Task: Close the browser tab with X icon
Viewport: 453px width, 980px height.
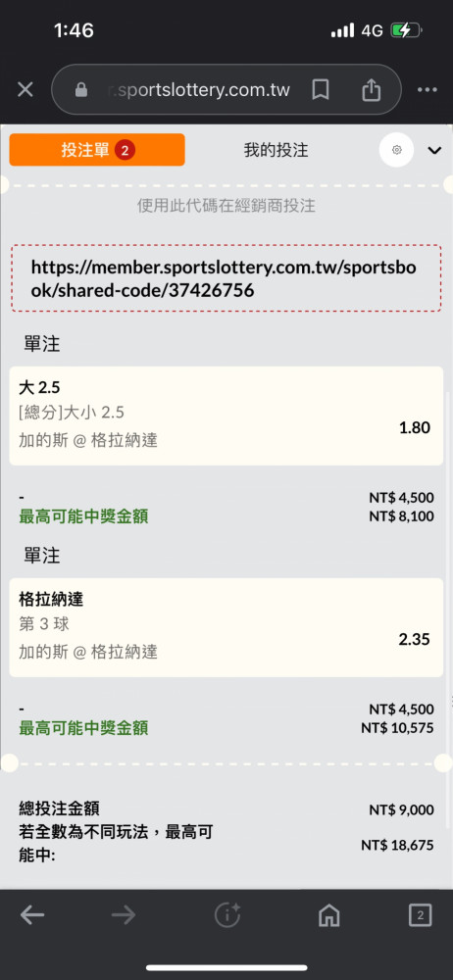Action: [25, 90]
